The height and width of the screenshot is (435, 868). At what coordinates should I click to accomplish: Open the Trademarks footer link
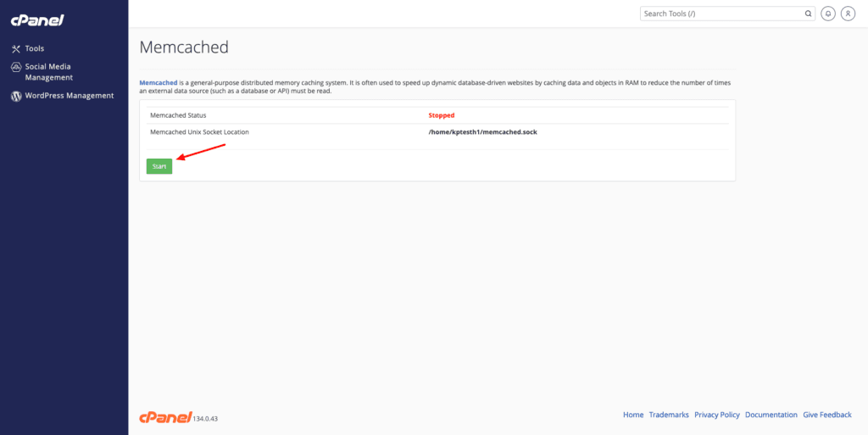[669, 415]
